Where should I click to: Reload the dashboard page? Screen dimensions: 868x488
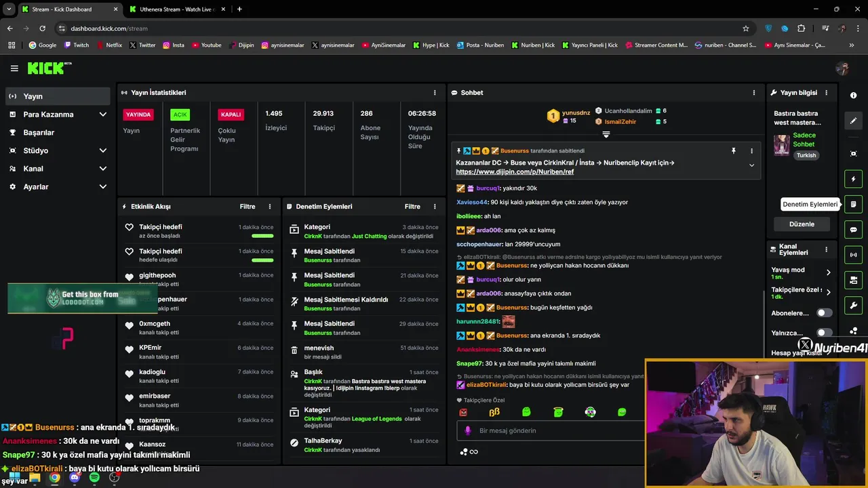tap(42, 28)
